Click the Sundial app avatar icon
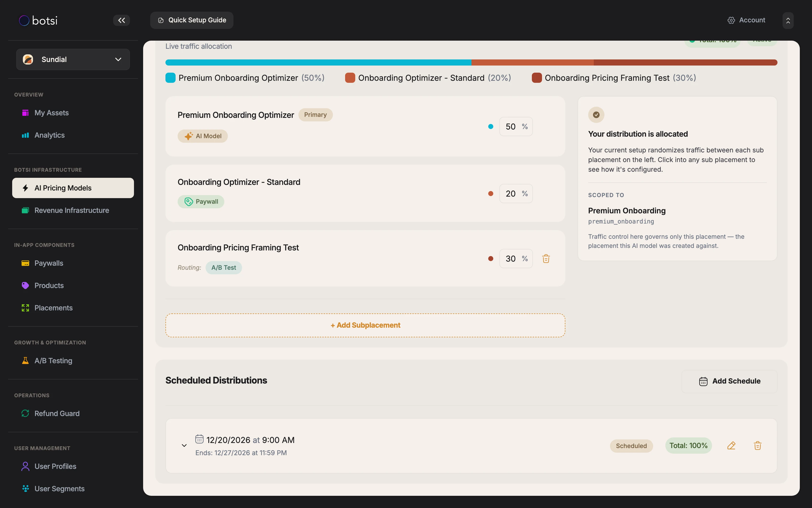 click(x=28, y=59)
